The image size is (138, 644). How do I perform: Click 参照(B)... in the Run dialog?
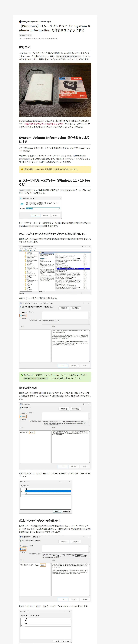click(55, 215)
